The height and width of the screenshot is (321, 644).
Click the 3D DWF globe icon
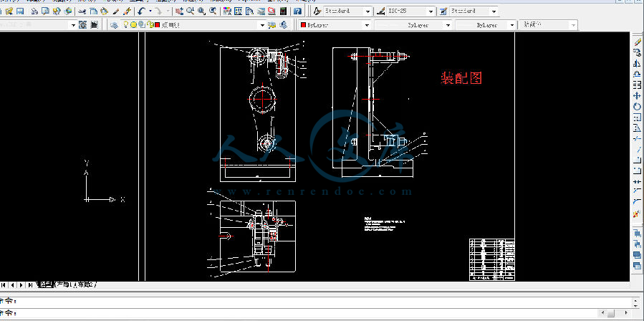coord(67,11)
